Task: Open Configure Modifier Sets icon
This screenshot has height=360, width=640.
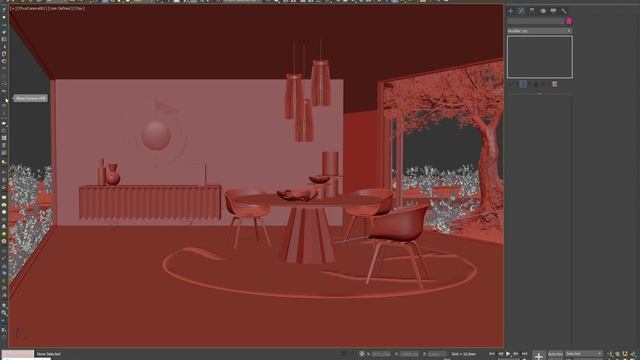Action: tap(555, 84)
